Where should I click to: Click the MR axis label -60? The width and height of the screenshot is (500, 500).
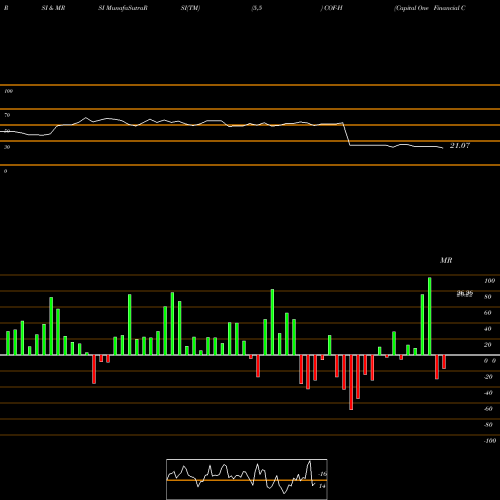click(488, 409)
